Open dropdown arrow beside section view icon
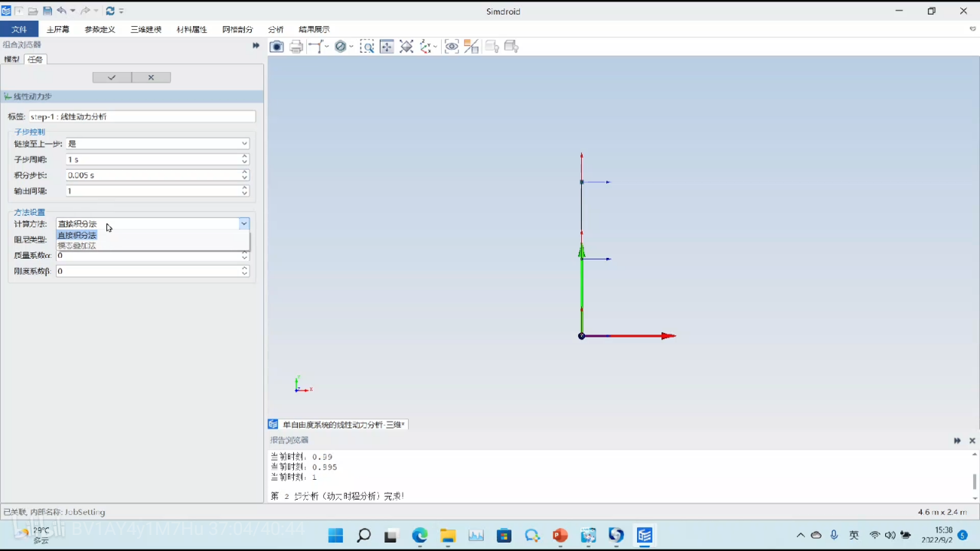This screenshot has height=551, width=980. point(351,47)
